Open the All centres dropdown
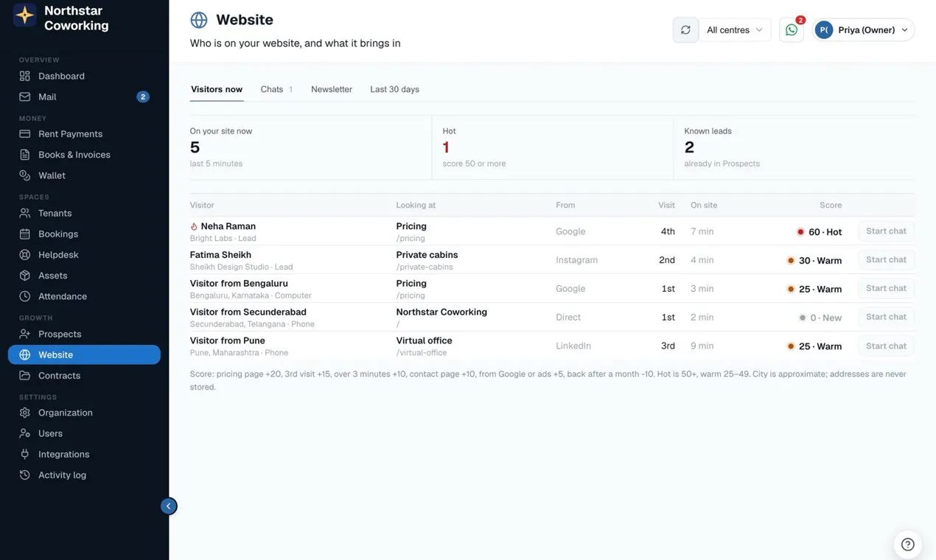This screenshot has height=560, width=936. click(735, 30)
